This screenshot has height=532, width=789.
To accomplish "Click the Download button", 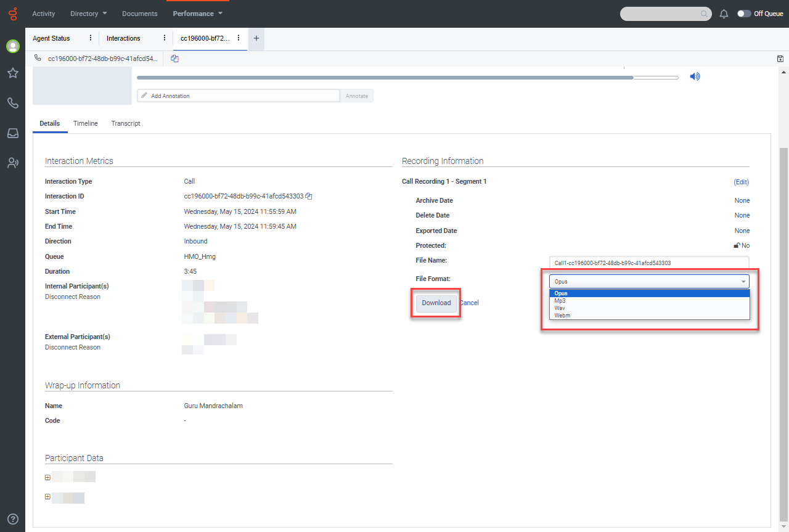I will coord(436,303).
